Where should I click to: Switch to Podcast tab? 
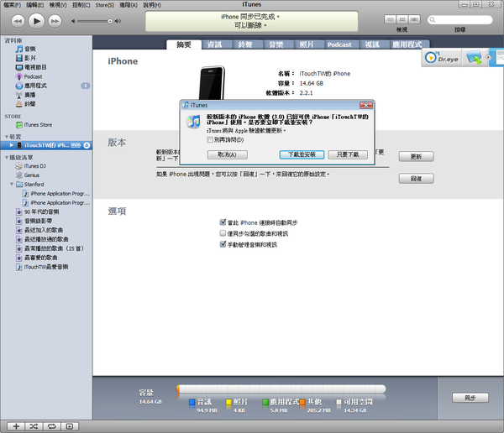pyautogui.click(x=339, y=44)
